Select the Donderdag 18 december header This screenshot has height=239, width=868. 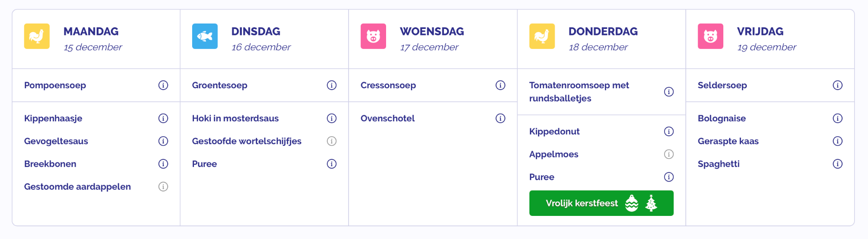pos(603,39)
